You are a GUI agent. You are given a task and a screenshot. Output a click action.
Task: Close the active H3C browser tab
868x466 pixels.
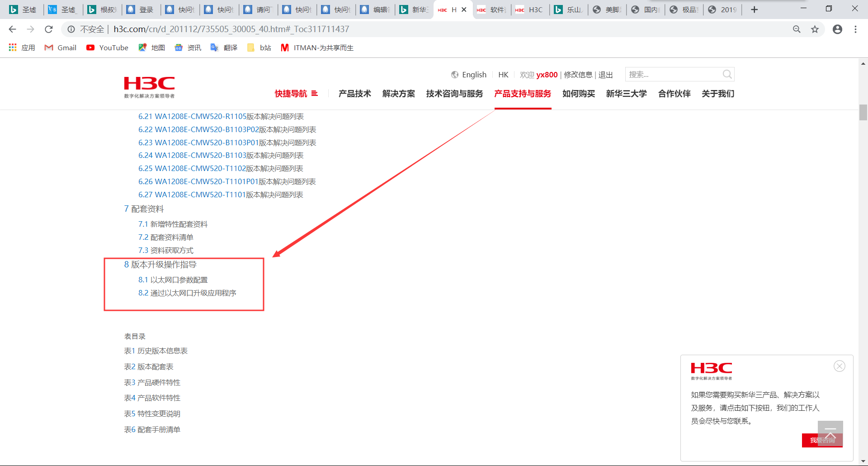[x=464, y=10]
